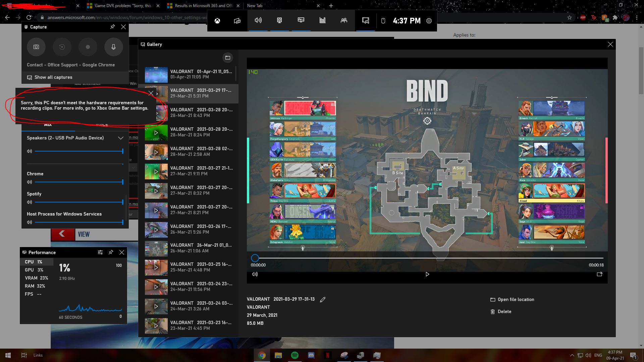Click the video seek bar handle

pyautogui.click(x=255, y=258)
